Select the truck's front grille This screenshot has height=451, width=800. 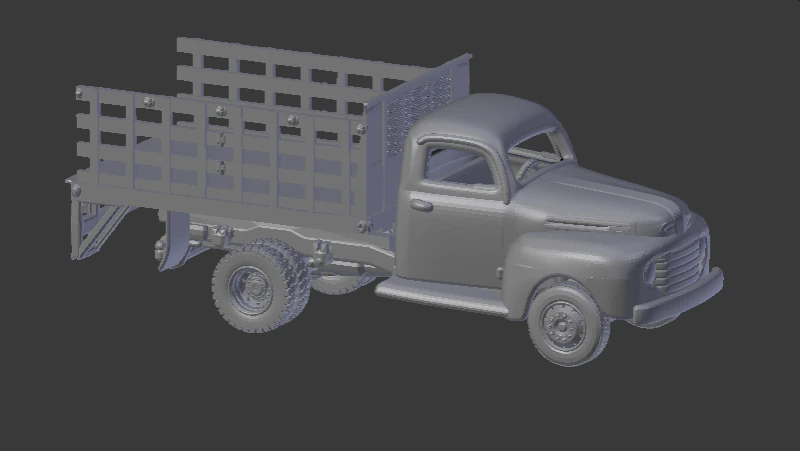point(679,263)
